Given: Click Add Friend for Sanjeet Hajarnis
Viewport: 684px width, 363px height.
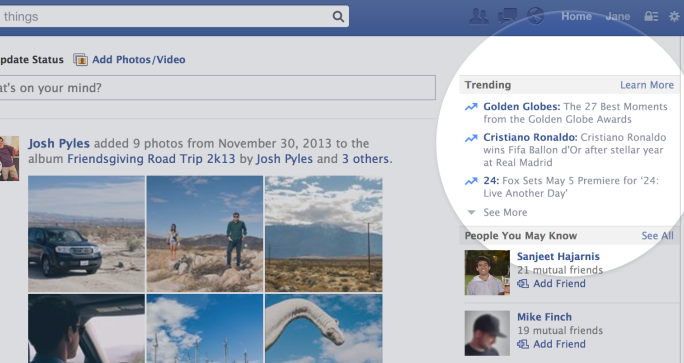Looking at the screenshot, I should (559, 284).
